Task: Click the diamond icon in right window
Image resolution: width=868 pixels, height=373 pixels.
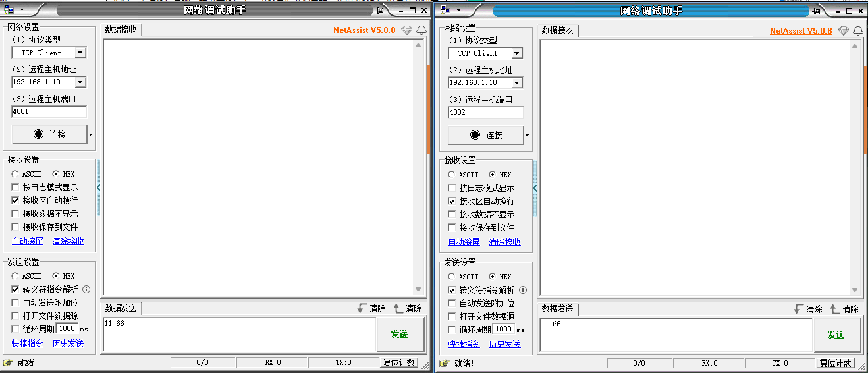Action: click(844, 31)
